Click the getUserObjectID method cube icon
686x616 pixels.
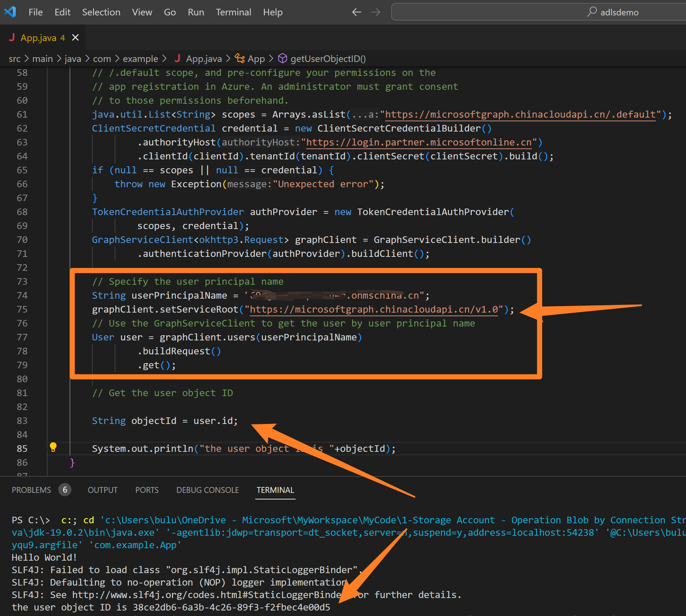tap(282, 59)
